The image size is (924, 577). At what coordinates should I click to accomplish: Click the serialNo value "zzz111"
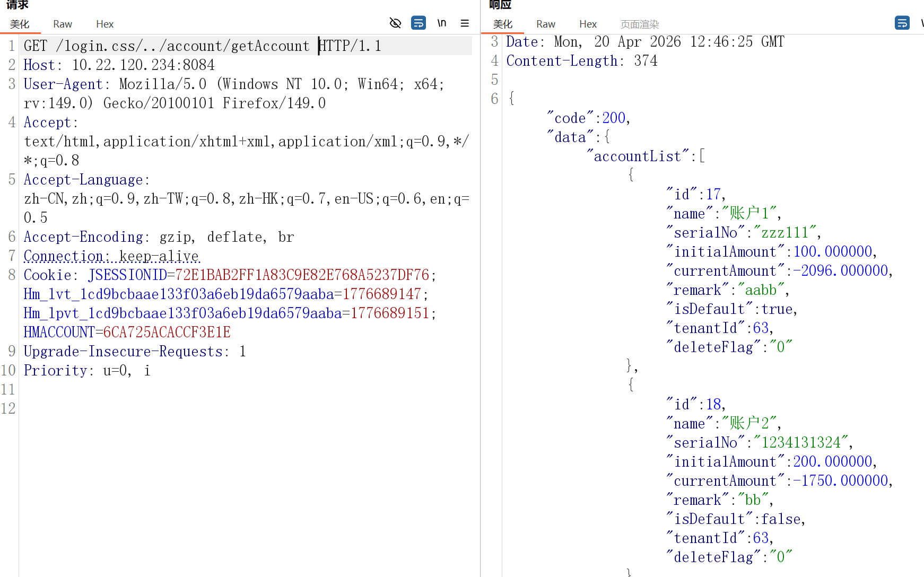784,233
